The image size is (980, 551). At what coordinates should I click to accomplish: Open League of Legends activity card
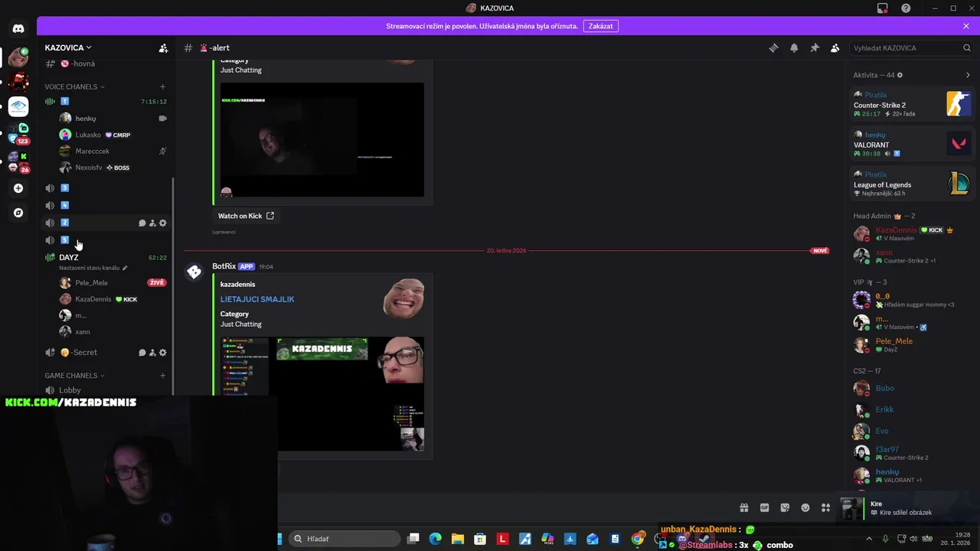tap(912, 184)
